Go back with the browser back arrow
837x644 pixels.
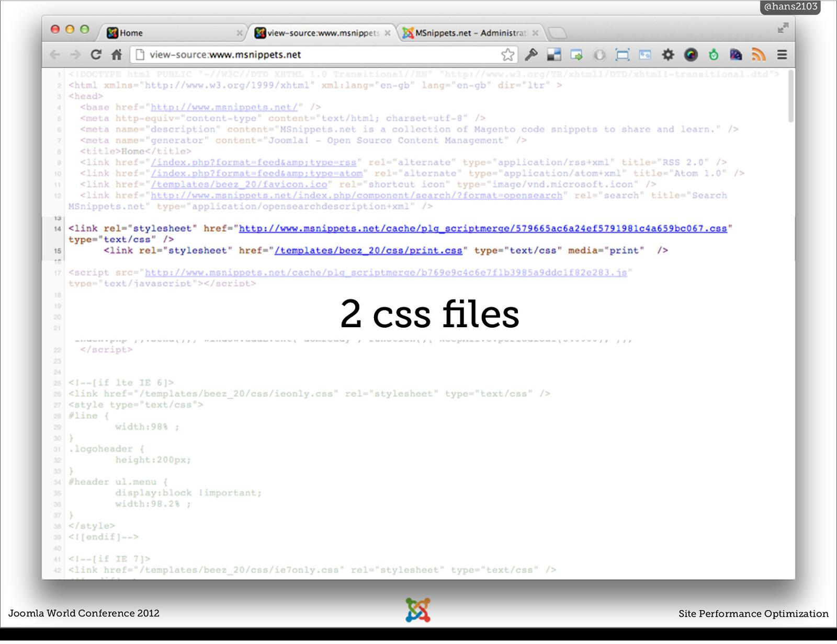pos(55,55)
